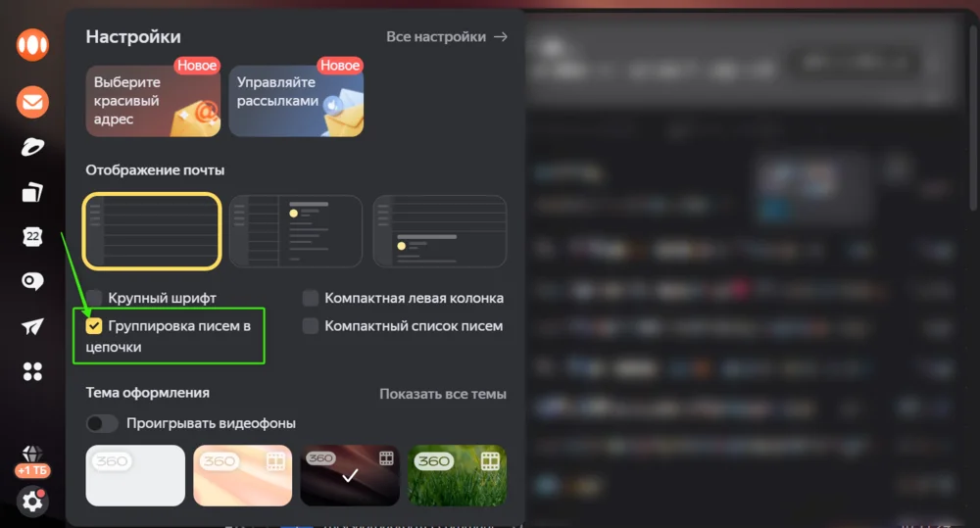Click the Yandex 360 logo icon
This screenshot has width=980, height=528.
click(x=32, y=45)
